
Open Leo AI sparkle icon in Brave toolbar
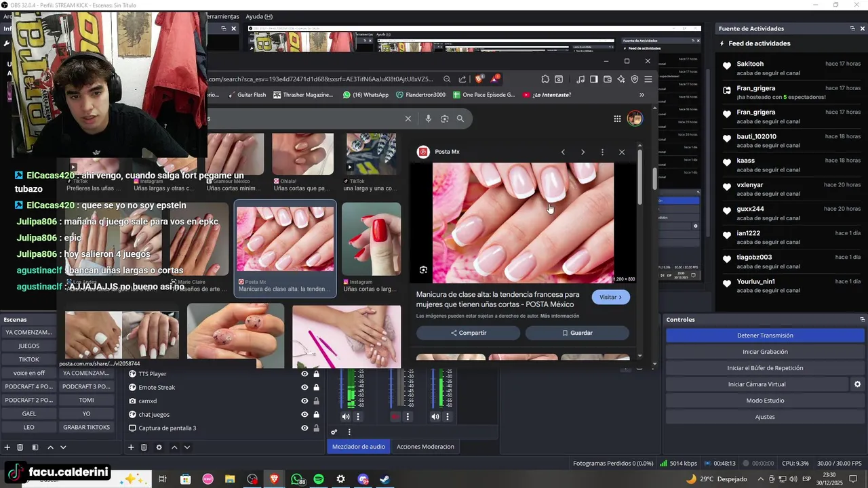621,79
